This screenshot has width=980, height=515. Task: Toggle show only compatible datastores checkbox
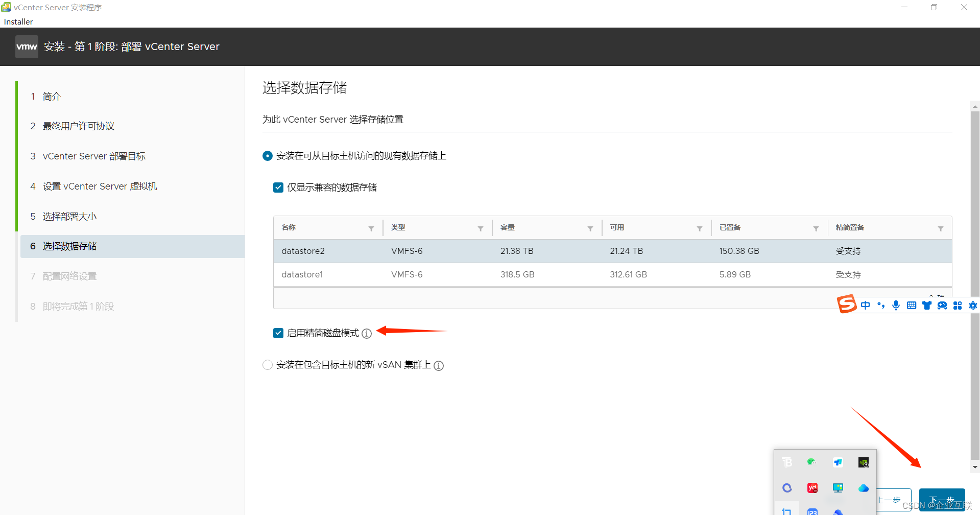[278, 188]
